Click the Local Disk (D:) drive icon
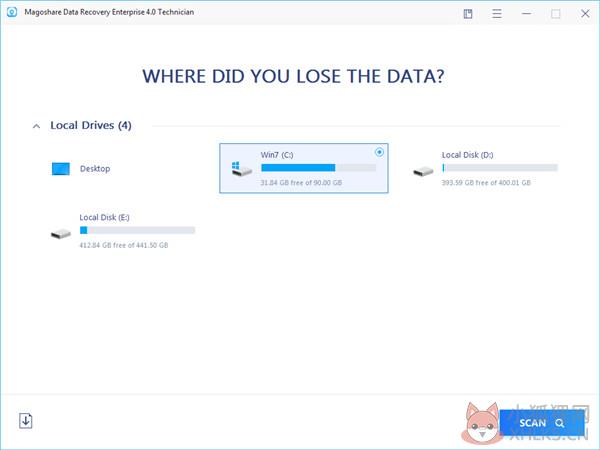Screen dimensions: 600x450 pos(423,171)
